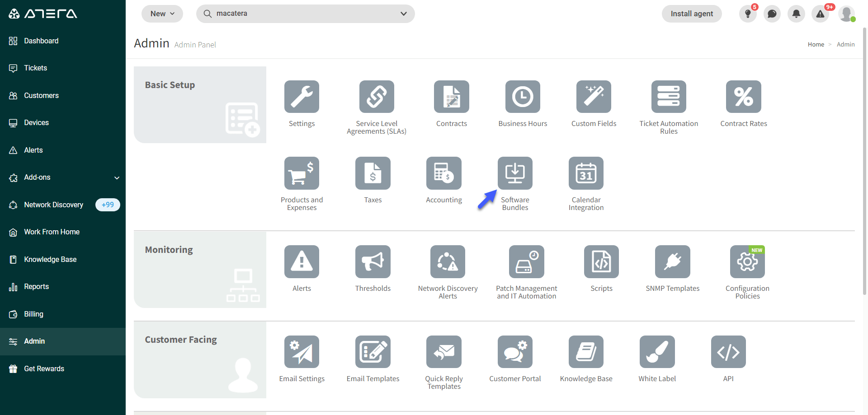
Task: Open Ticket Automation Rules
Action: 669,96
